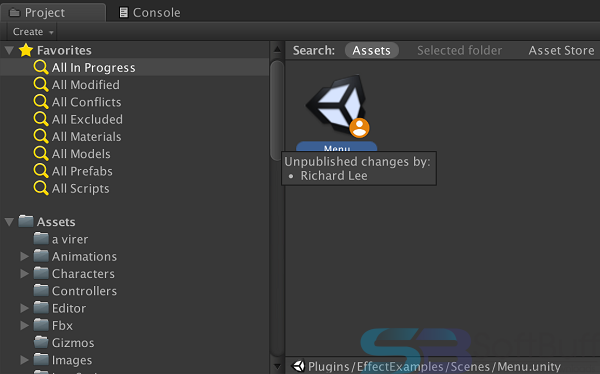Screen dimensions: 600x374
Task: Select All Scripts favorite search
Action: click(x=80, y=188)
